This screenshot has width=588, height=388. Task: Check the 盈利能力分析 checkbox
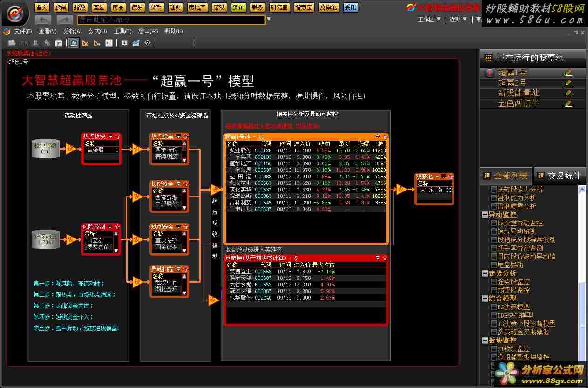point(494,198)
